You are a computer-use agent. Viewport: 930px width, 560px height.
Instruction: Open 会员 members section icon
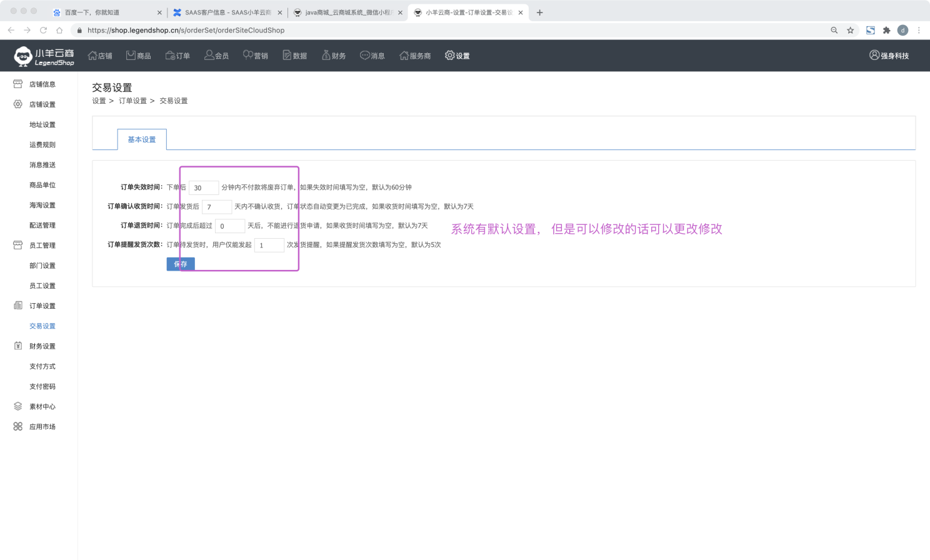tap(209, 56)
